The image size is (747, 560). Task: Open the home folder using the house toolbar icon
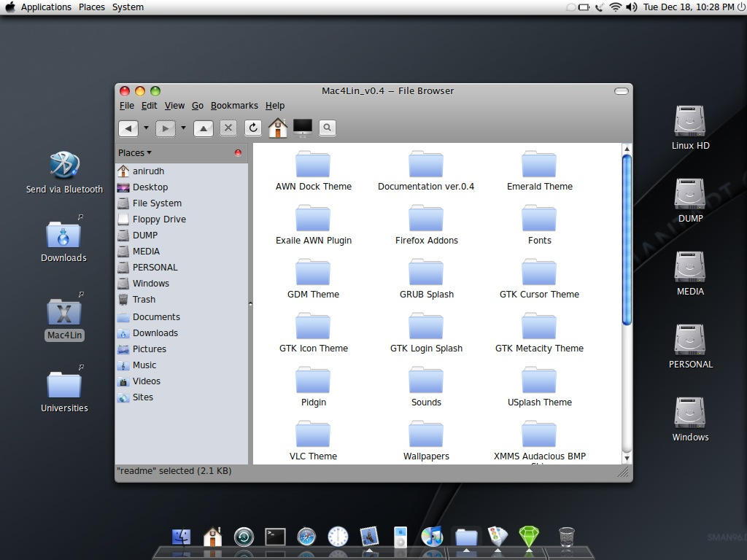pyautogui.click(x=278, y=128)
